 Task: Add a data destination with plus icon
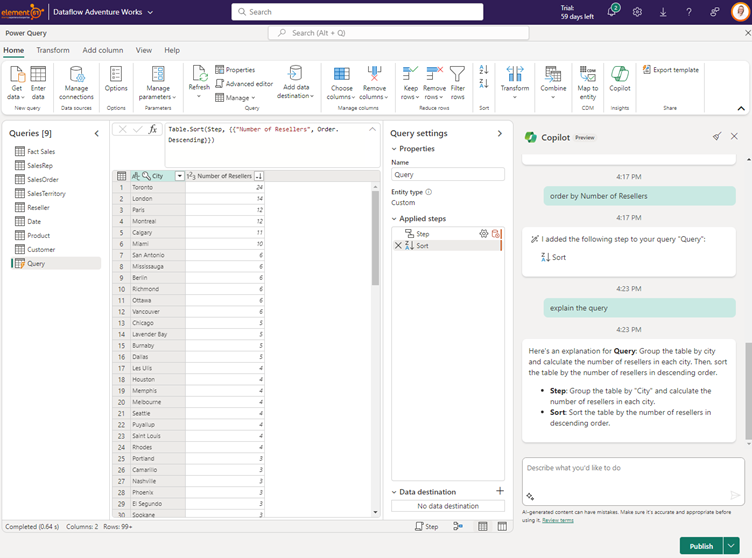pyautogui.click(x=500, y=491)
